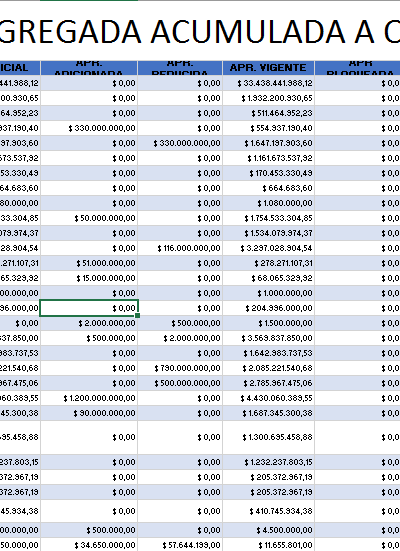Click the $ 50.000.000,00 adicionada cell
This screenshot has width=400, height=551.
coord(89,218)
